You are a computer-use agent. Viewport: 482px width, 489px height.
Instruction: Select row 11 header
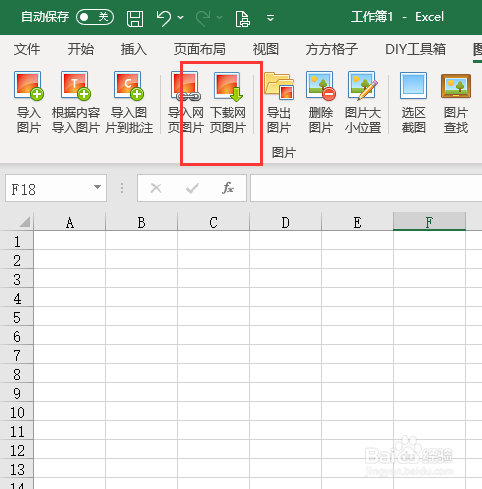click(17, 430)
